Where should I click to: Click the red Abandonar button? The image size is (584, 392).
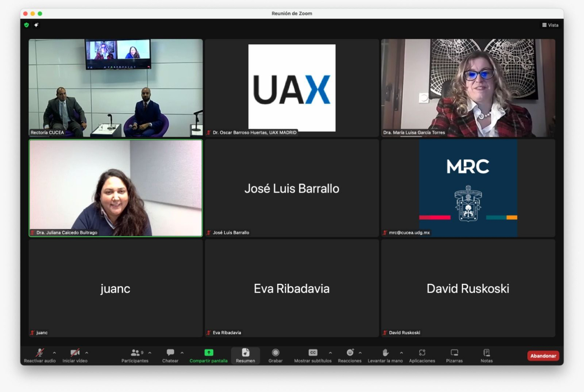coord(543,356)
